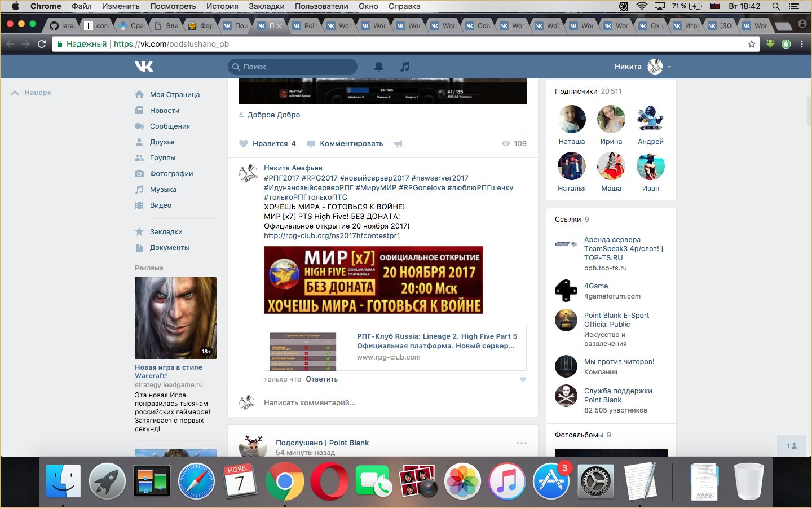Viewport: 812px width, 508px height.
Task: Open FaceTime from the Dock
Action: tap(373, 481)
